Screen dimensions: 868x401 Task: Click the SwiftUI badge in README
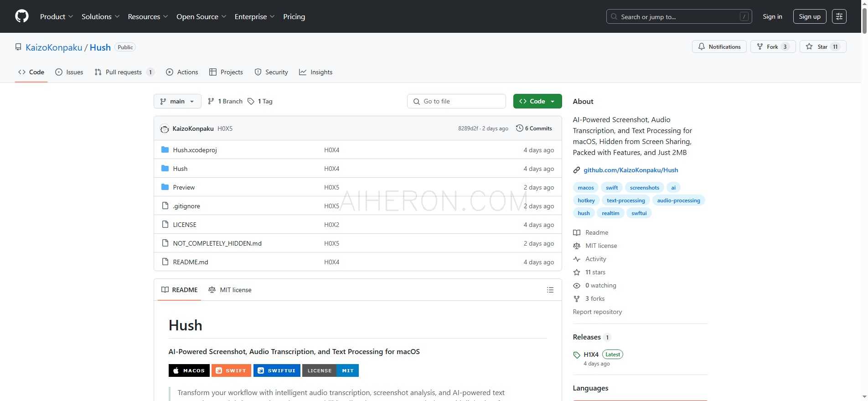[277, 370]
